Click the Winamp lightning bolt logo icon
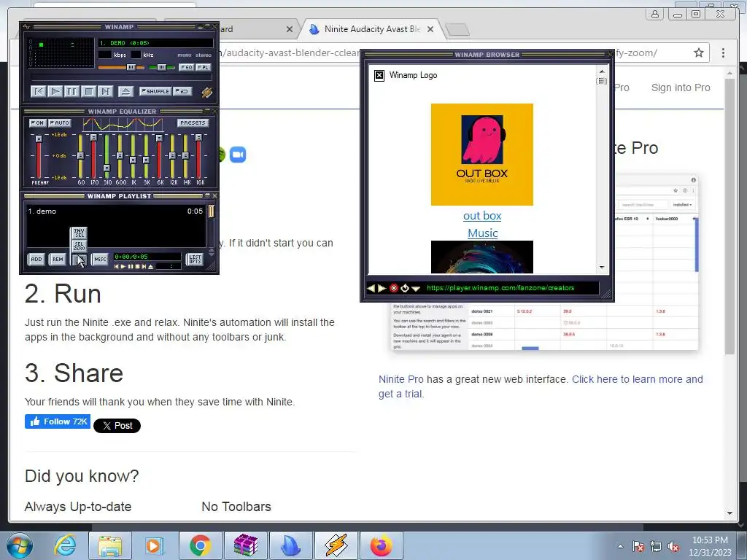The width and height of the screenshot is (747, 560). click(206, 92)
